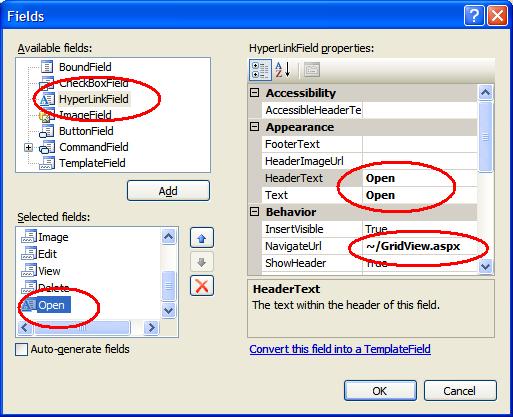Screen dimensions: 513x417
Task: Sort properties alphabetically
Action: coord(283,70)
